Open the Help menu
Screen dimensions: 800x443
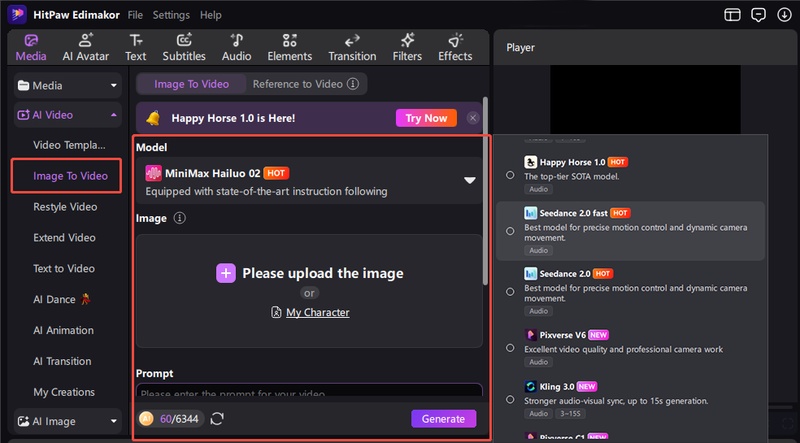[211, 15]
